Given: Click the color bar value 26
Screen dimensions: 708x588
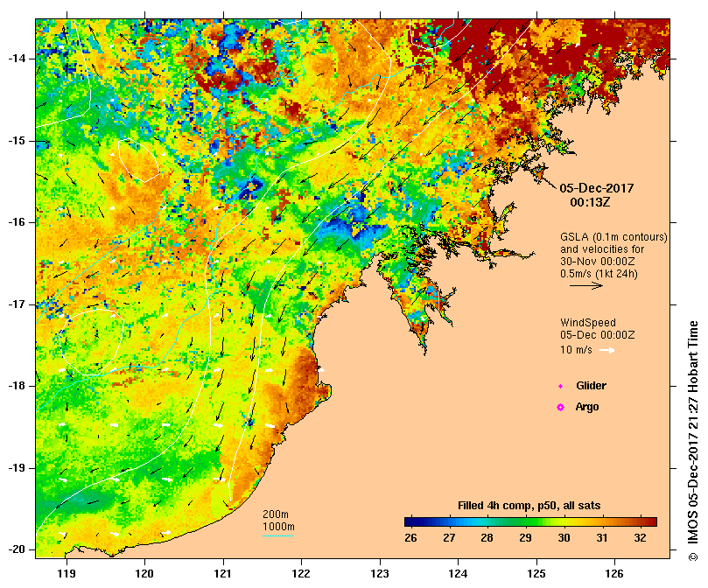Looking at the screenshot, I should pos(410,538).
